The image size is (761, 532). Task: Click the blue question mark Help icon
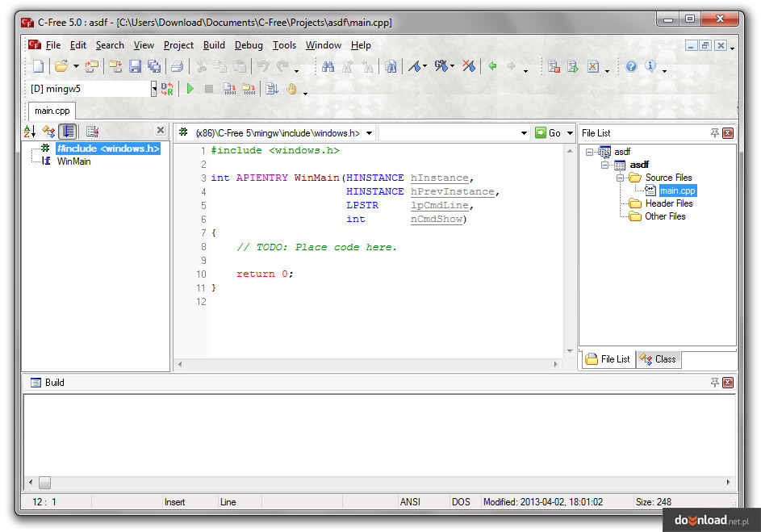(x=631, y=66)
